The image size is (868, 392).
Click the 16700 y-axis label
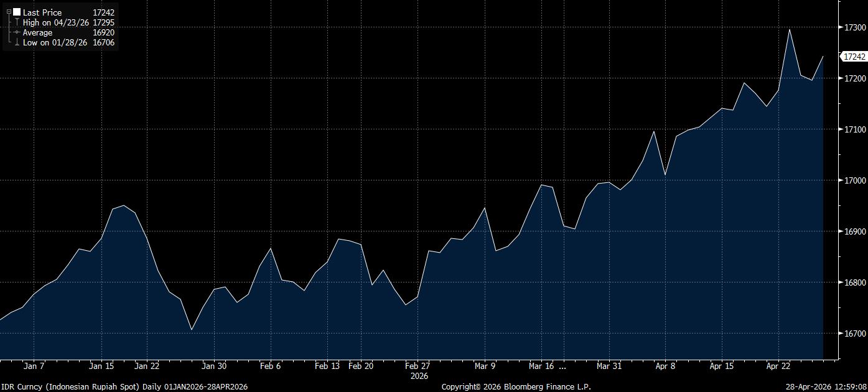(x=853, y=334)
